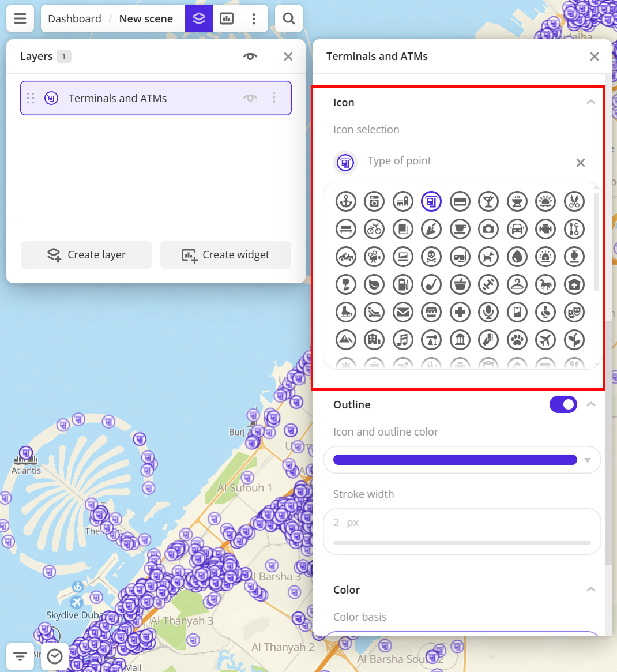Open the icon and outline color dropdown
This screenshot has height=672, width=617.
tap(587, 460)
